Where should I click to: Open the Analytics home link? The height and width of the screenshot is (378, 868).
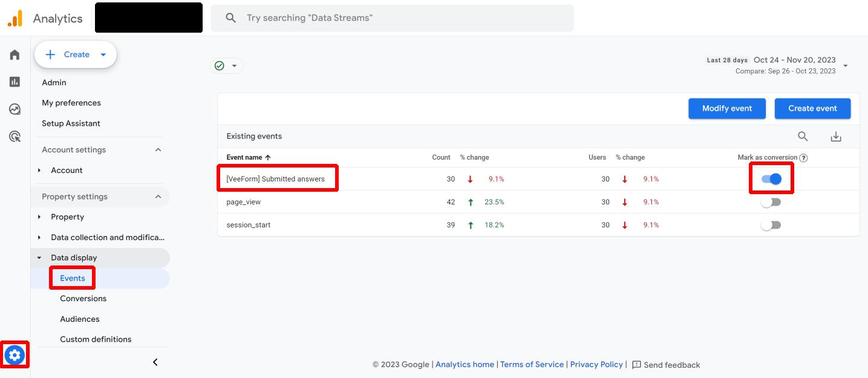pos(465,365)
